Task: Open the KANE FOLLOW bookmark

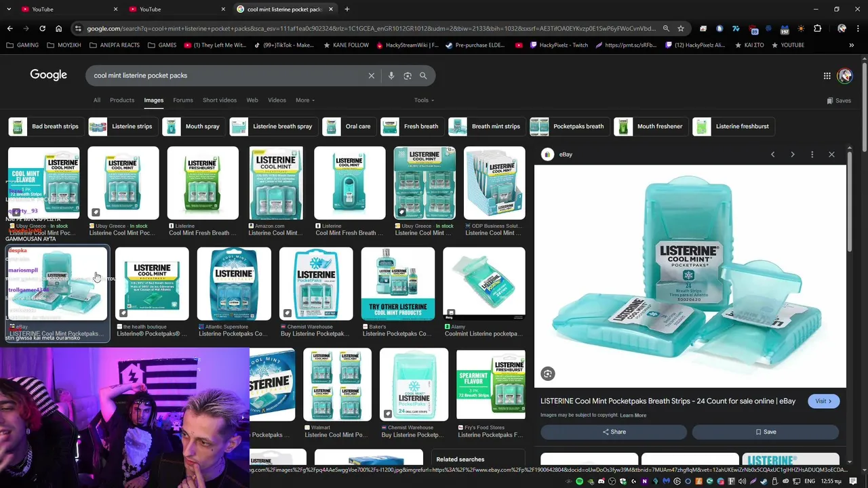Action: [347, 45]
